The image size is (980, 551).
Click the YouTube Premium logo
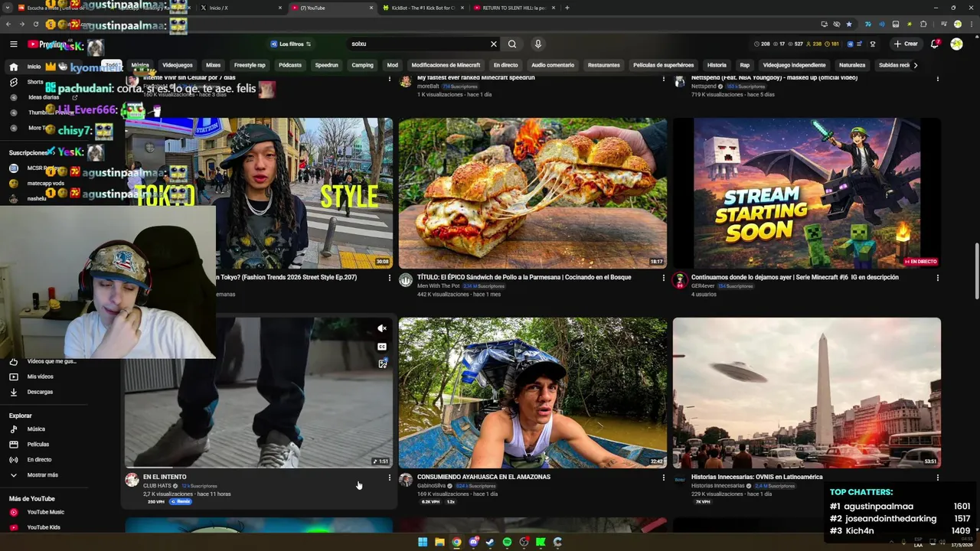(47, 44)
